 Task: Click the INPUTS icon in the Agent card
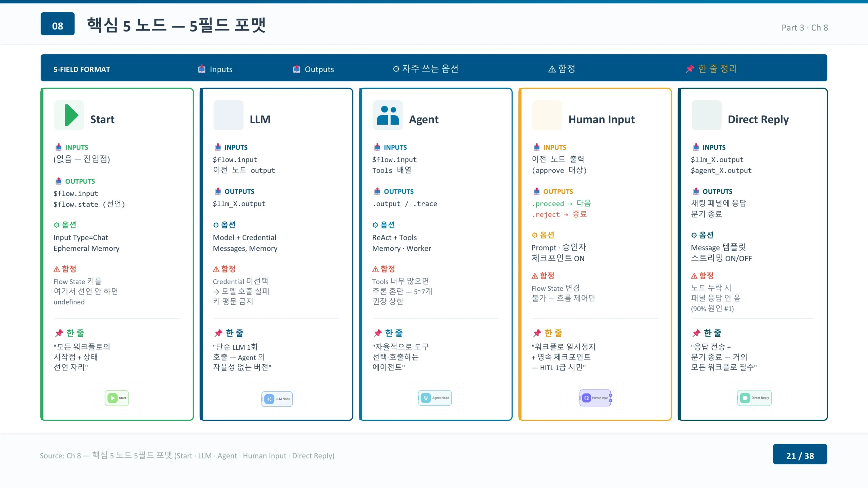(x=377, y=147)
